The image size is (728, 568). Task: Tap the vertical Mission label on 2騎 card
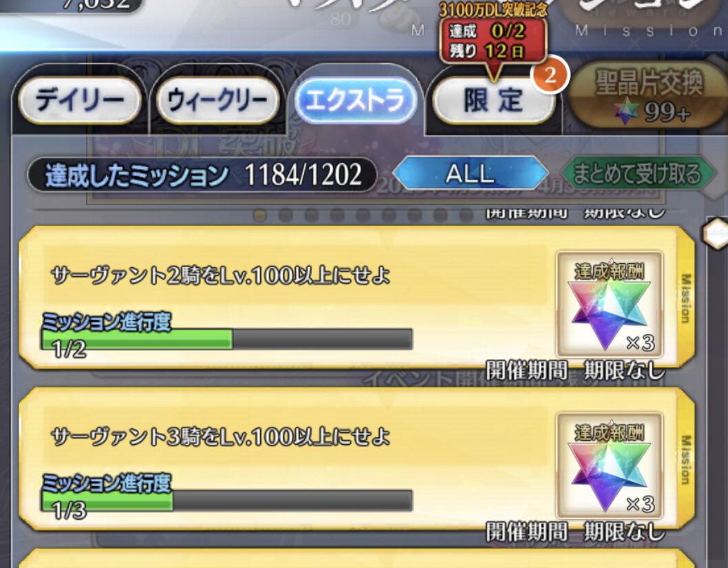[x=685, y=298]
